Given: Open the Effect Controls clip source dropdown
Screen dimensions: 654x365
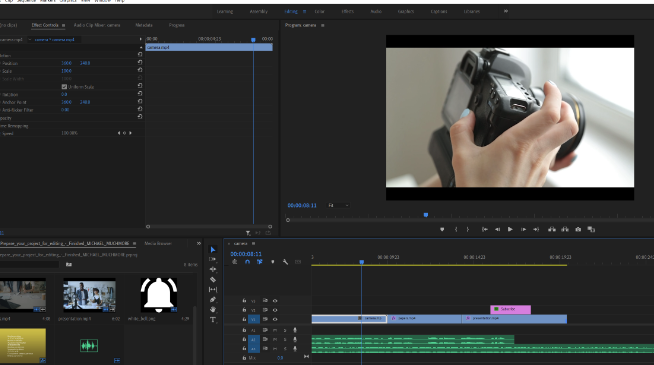Looking at the screenshot, I should [30, 40].
